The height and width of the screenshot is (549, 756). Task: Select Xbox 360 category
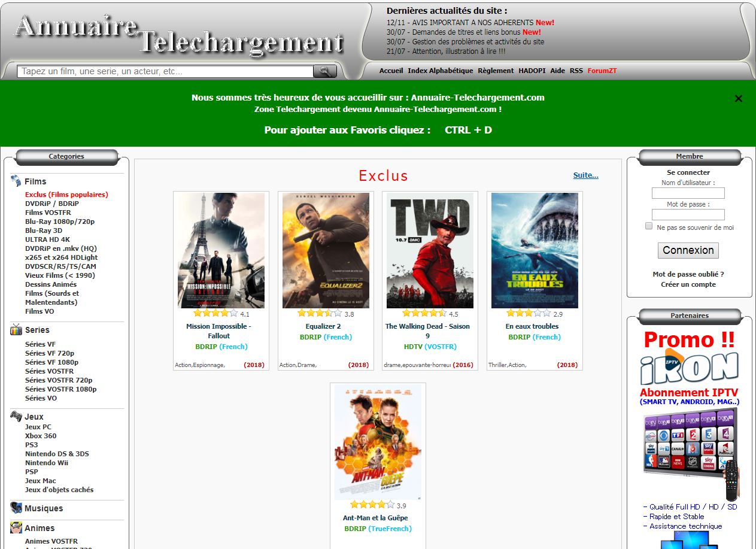click(x=41, y=436)
